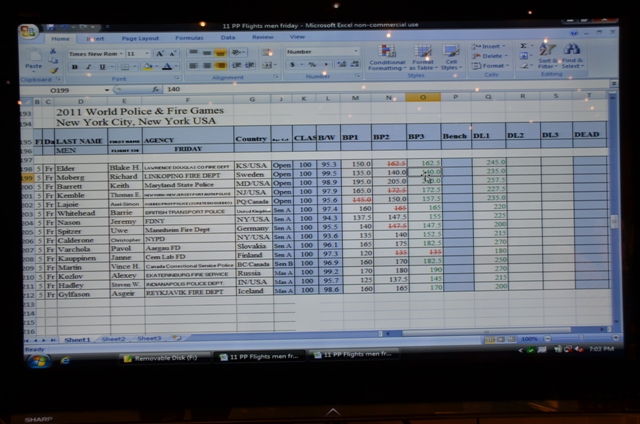Screen dimensions: 640x424
Task: Toggle Underline formatting
Action: tap(102, 67)
